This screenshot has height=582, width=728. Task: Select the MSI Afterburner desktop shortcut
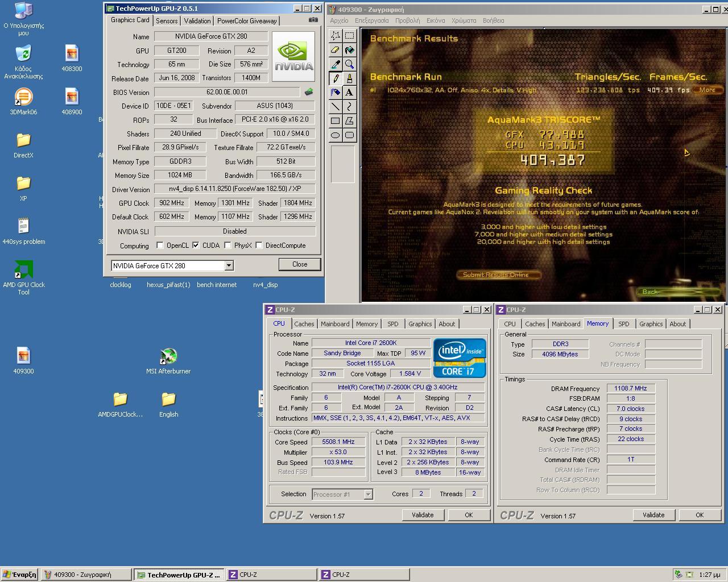(168, 361)
